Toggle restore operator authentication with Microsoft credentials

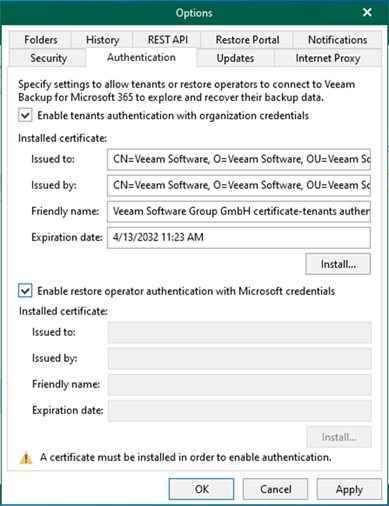(25, 291)
